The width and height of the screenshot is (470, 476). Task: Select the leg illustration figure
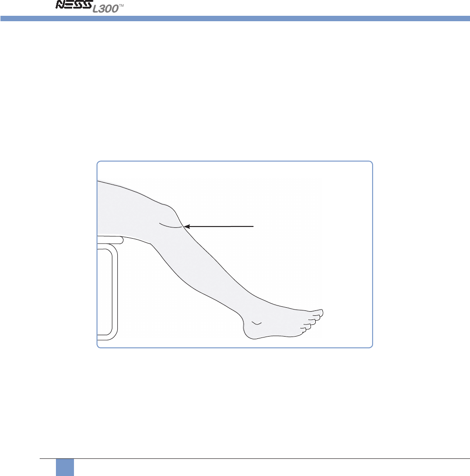coord(235,254)
